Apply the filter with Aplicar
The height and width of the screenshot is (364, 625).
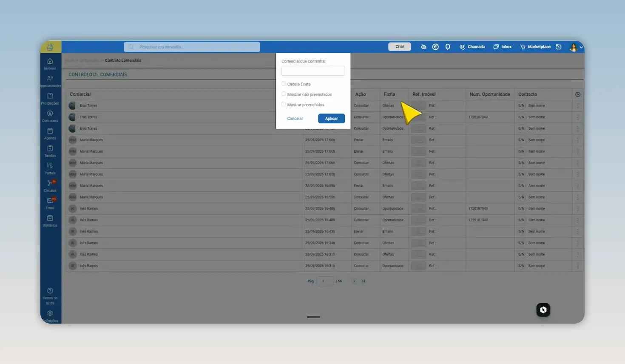pyautogui.click(x=331, y=119)
